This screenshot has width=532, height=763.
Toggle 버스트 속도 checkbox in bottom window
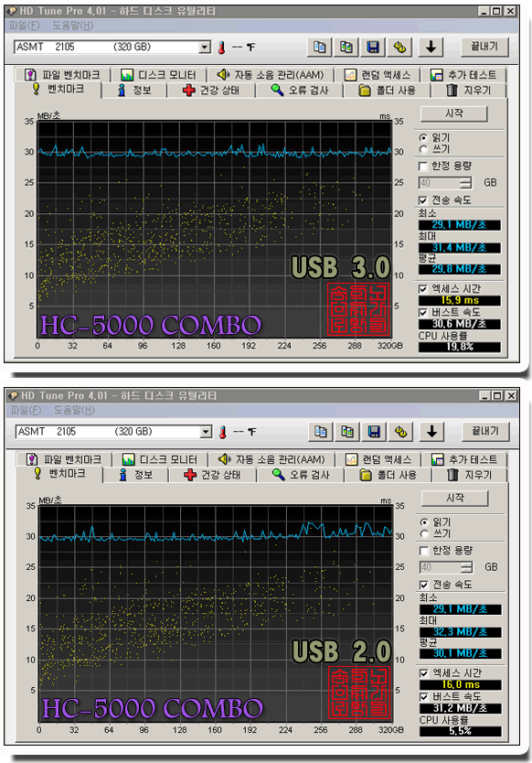(423, 697)
